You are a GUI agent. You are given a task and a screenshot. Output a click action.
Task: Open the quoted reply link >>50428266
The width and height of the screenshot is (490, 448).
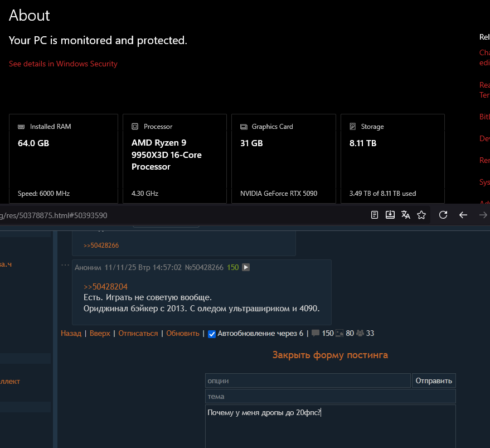coord(101,245)
